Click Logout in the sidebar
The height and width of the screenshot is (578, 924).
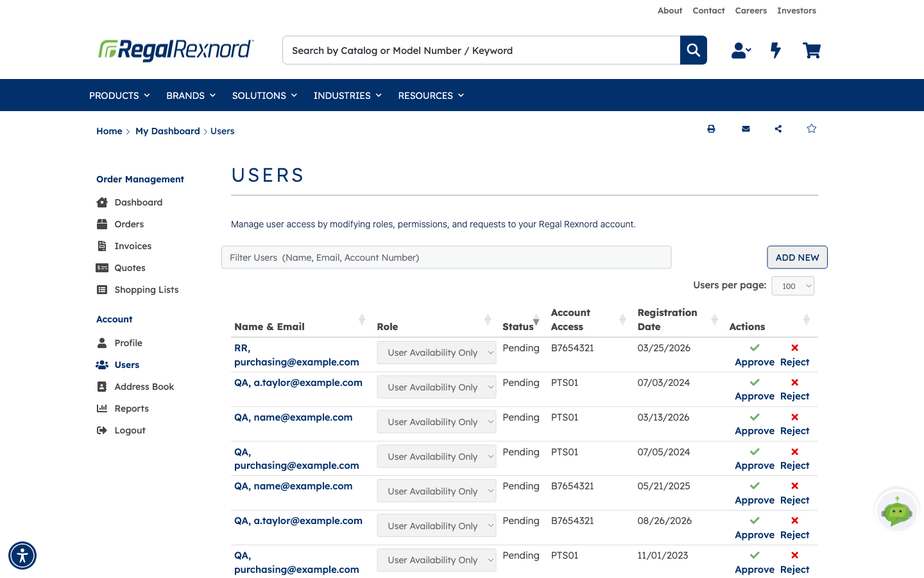tap(130, 430)
